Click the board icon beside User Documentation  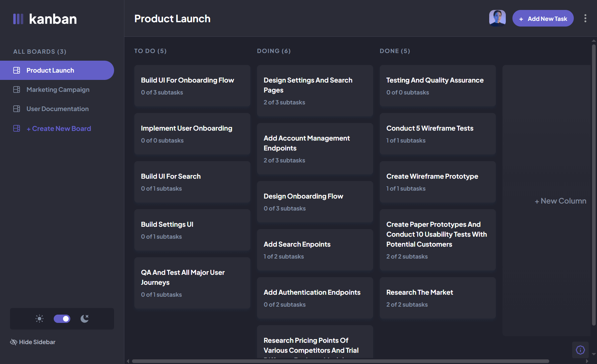(16, 108)
